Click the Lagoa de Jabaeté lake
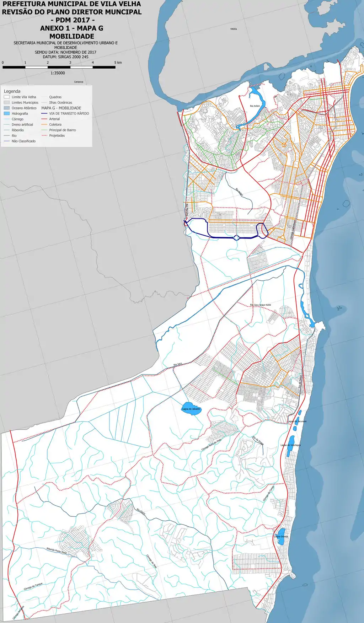The image size is (364, 623). pos(190,409)
